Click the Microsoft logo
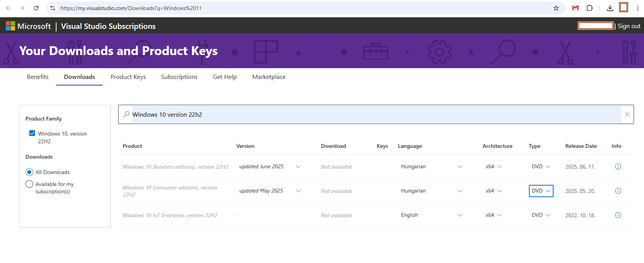The height and width of the screenshot is (263, 644). [10, 26]
